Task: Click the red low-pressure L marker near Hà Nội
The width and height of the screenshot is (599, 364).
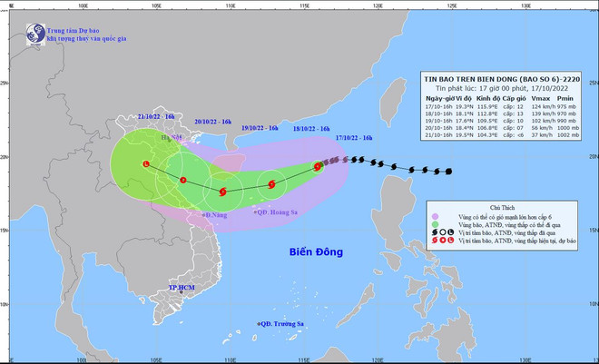Action: click(146, 164)
